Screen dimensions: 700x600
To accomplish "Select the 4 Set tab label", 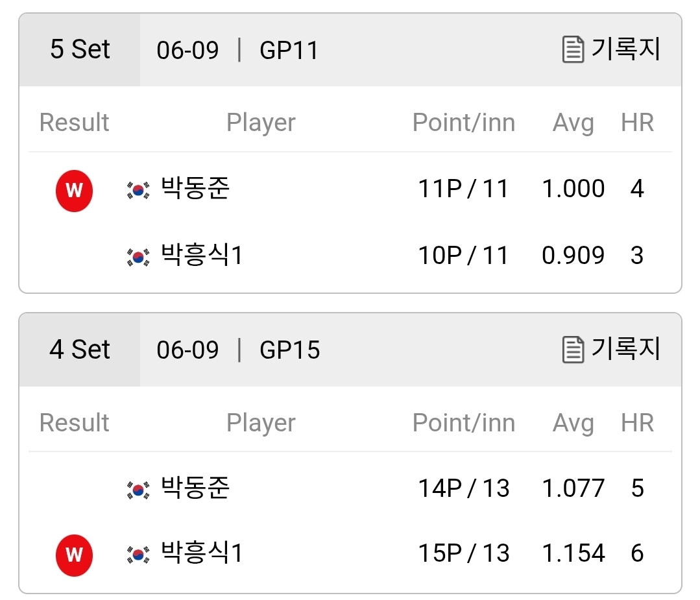I will pyautogui.click(x=79, y=349).
